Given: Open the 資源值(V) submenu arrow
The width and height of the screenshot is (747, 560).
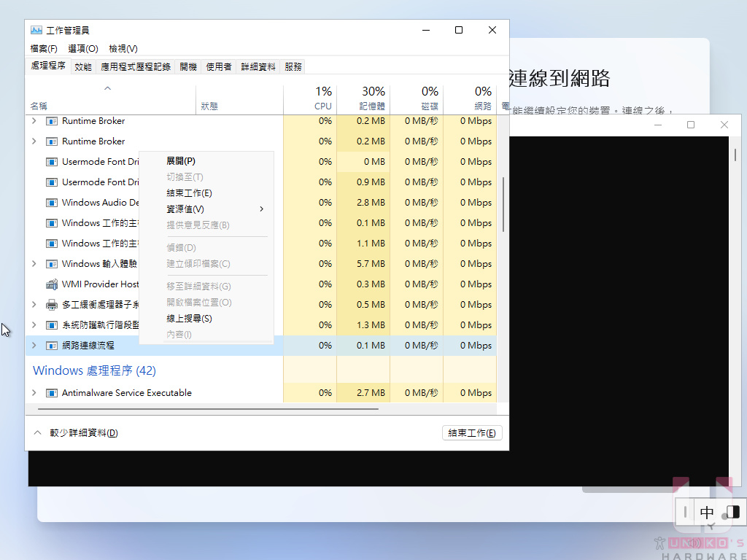Looking at the screenshot, I should click(x=262, y=209).
